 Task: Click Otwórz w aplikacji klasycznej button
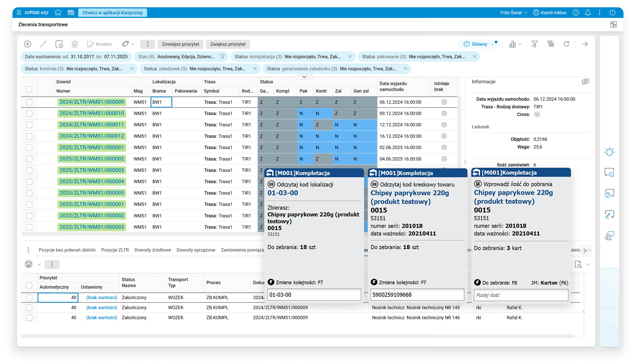[112, 12]
